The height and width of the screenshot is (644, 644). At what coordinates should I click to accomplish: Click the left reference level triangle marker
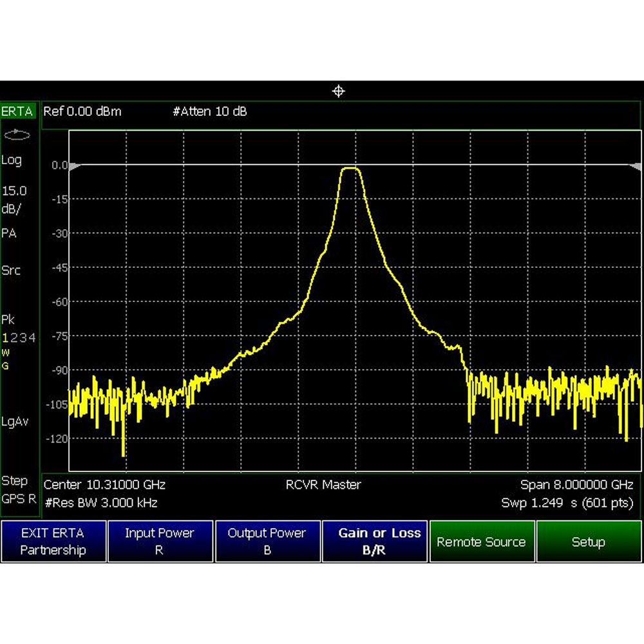[x=75, y=166]
